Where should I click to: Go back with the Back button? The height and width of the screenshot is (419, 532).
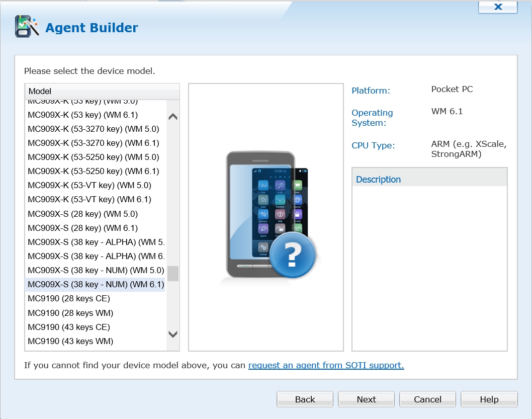tap(305, 399)
